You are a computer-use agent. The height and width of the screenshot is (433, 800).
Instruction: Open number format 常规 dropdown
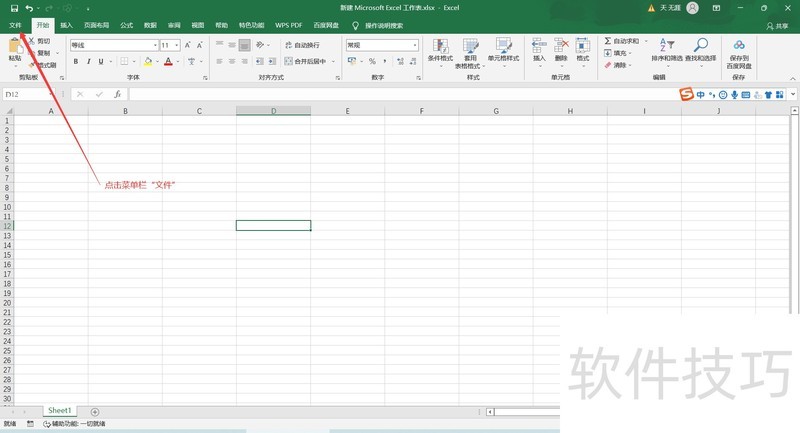point(415,45)
